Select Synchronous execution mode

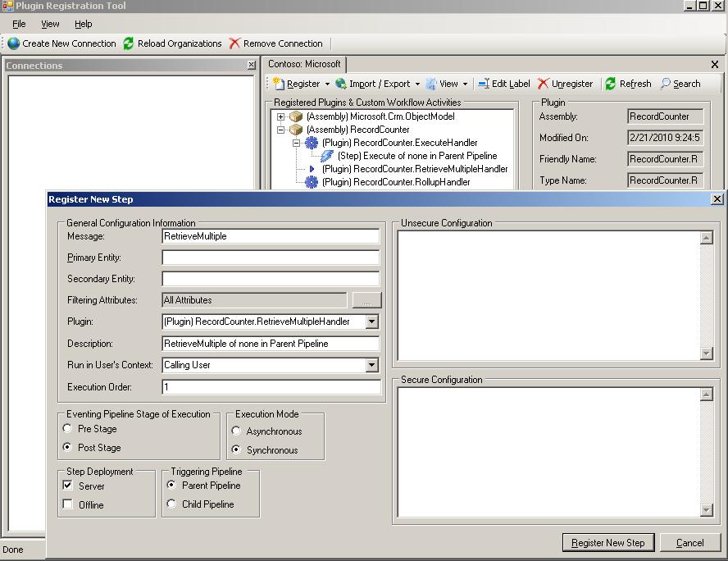236,449
